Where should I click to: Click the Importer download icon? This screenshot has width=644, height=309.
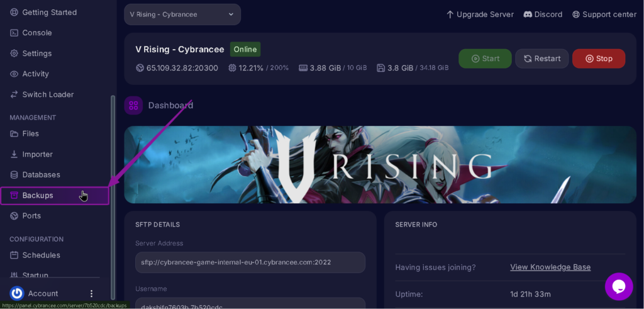[14, 154]
